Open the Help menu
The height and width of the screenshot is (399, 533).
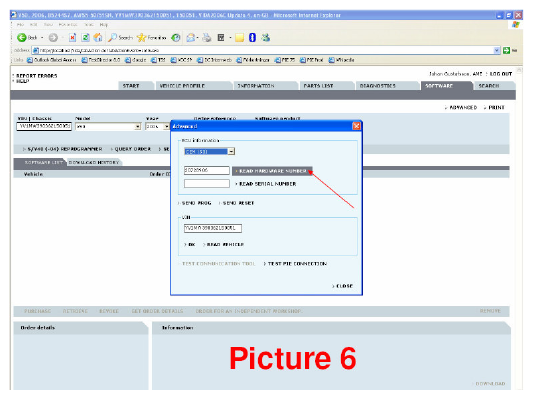coord(104,25)
